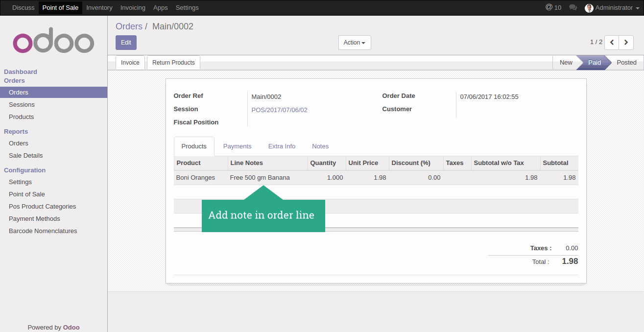
Task: Switch to the Extra Info tab
Action: [x=282, y=146]
